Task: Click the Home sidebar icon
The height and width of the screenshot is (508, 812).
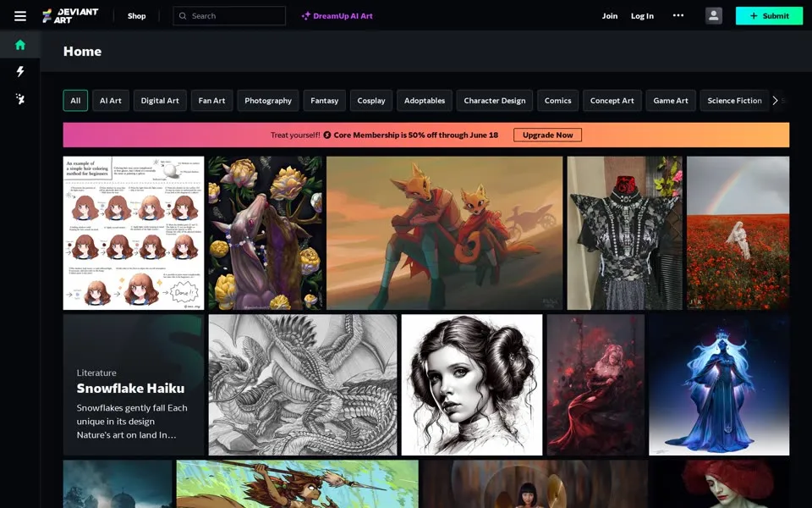Action: click(x=20, y=45)
